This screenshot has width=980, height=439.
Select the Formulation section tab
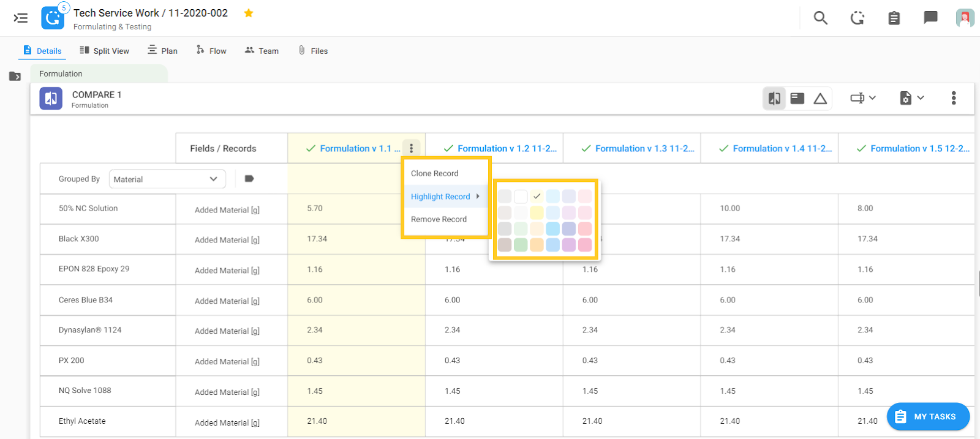pos(99,73)
